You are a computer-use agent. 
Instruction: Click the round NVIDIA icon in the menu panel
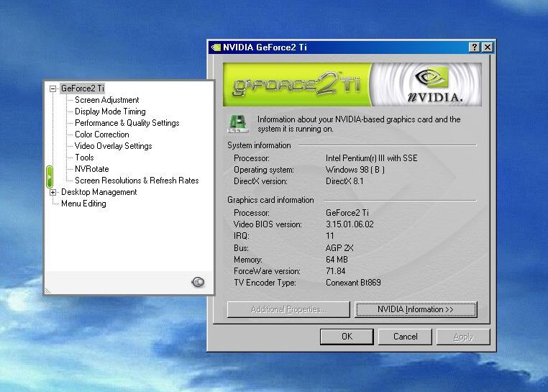click(198, 282)
